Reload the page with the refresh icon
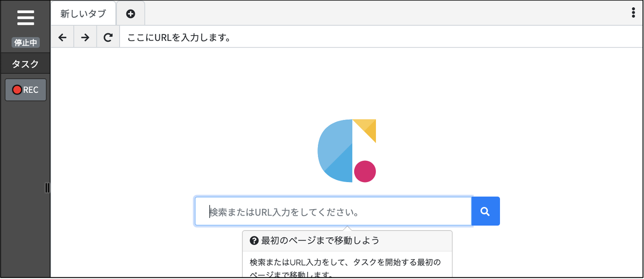 coord(108,37)
